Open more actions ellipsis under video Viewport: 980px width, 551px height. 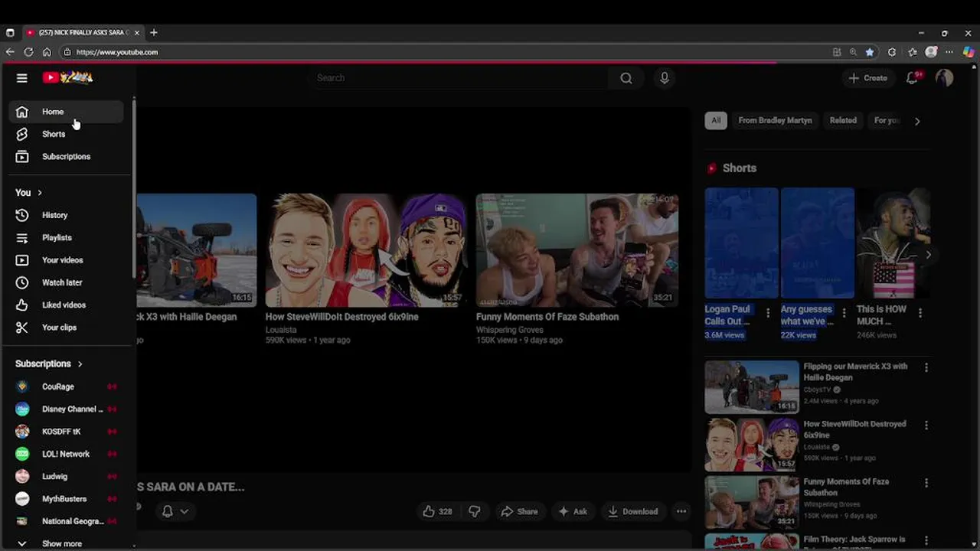(x=681, y=511)
